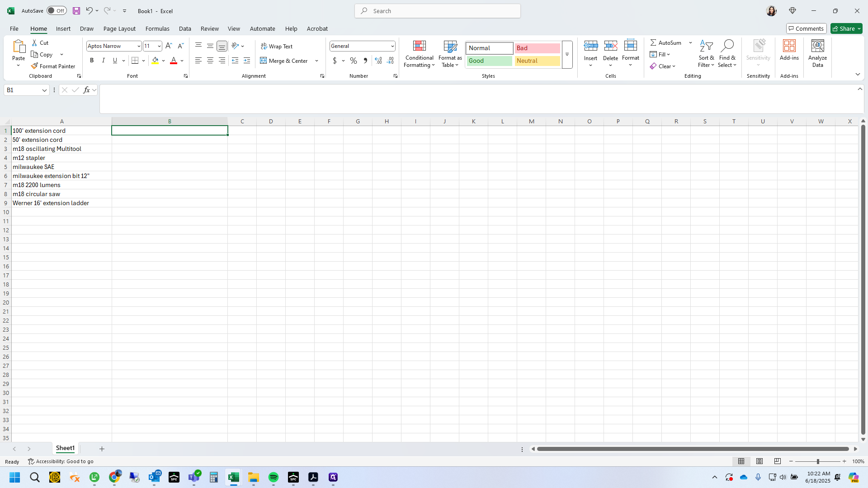Click the Center horizontal alignment icon

[x=210, y=61]
